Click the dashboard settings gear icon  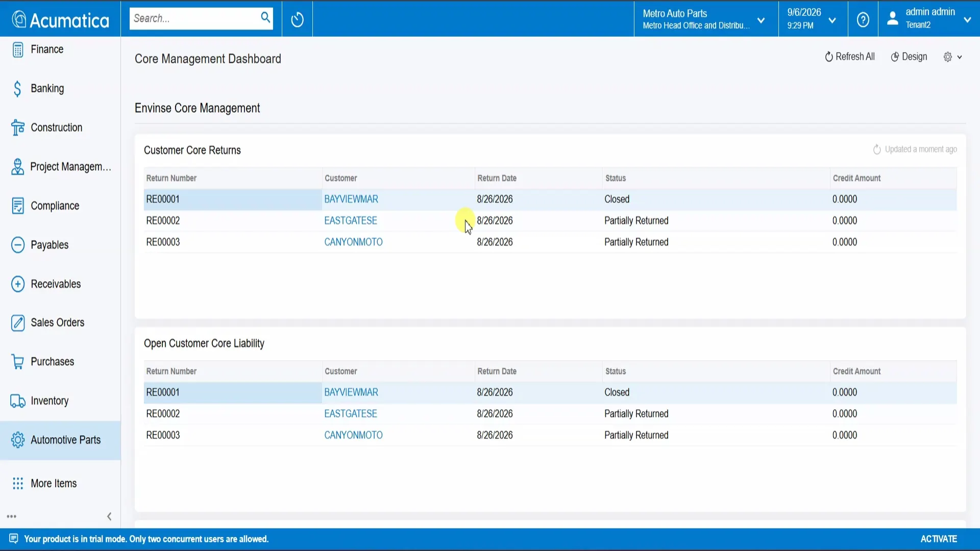pos(948,57)
